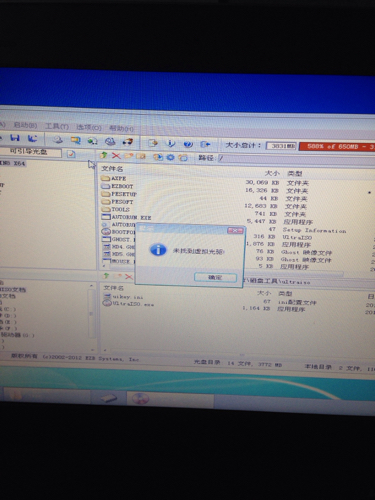Open the 选项(O) menu
Image resolution: width=375 pixels, height=500 pixels.
coord(89,127)
